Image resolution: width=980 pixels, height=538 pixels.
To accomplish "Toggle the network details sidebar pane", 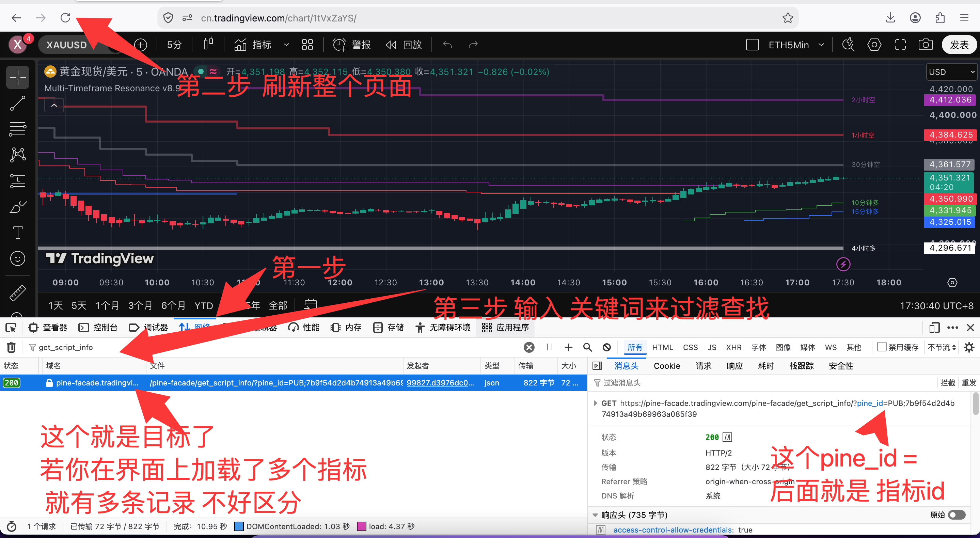I will tap(597, 366).
